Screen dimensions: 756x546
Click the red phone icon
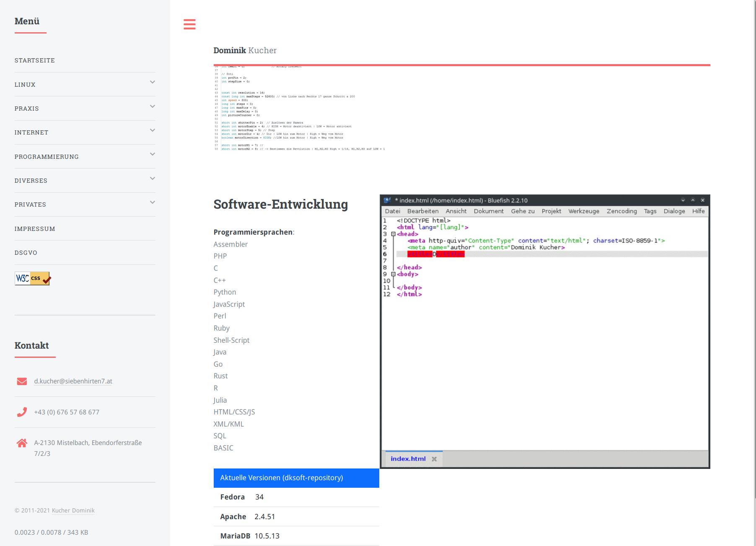point(22,412)
